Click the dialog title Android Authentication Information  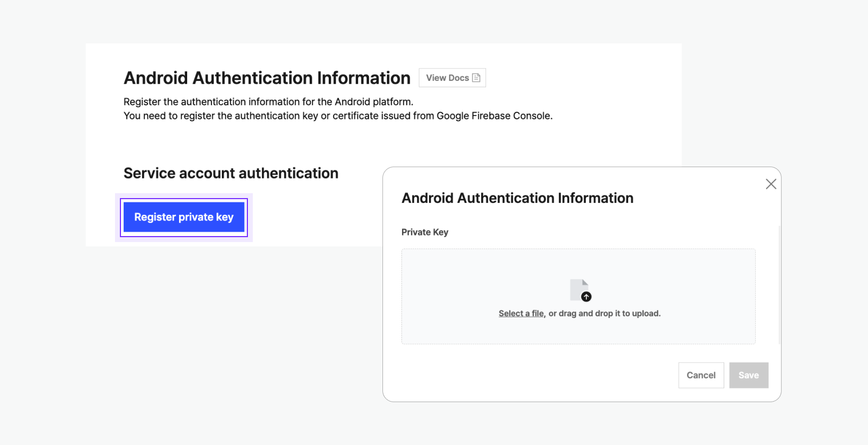click(517, 198)
